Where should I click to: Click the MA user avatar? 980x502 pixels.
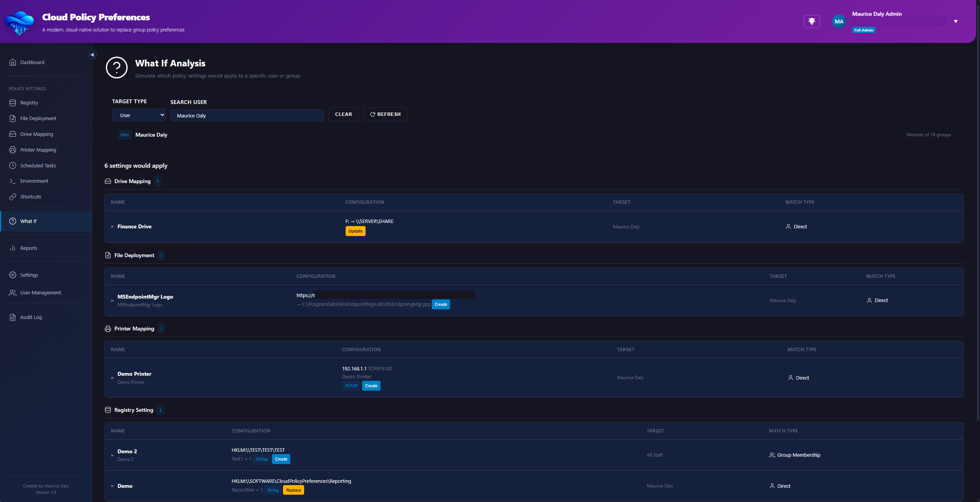839,21
